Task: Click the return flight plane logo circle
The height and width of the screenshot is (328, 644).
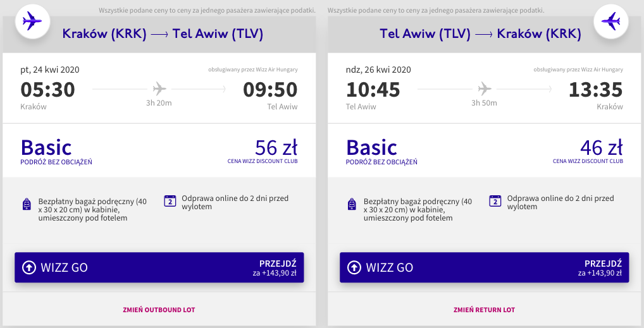Action: pos(611,21)
